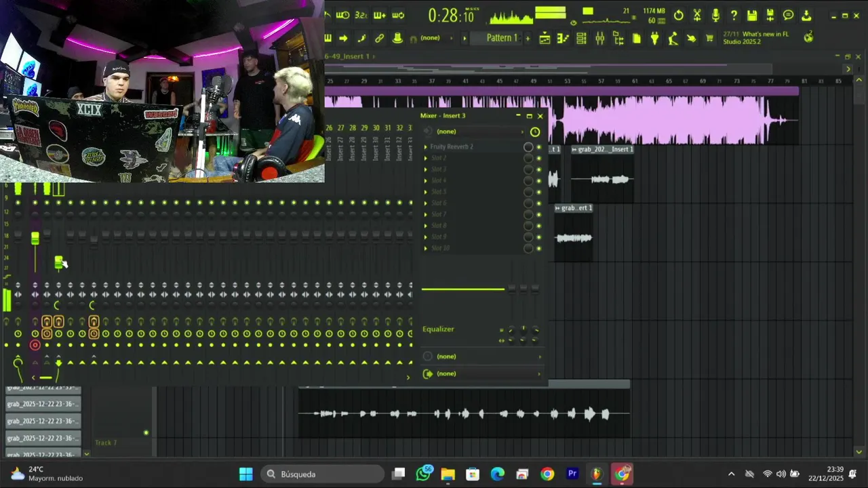This screenshot has height=488, width=868.
Task: Expand the Slot 3 options arrow
Action: [x=426, y=169]
